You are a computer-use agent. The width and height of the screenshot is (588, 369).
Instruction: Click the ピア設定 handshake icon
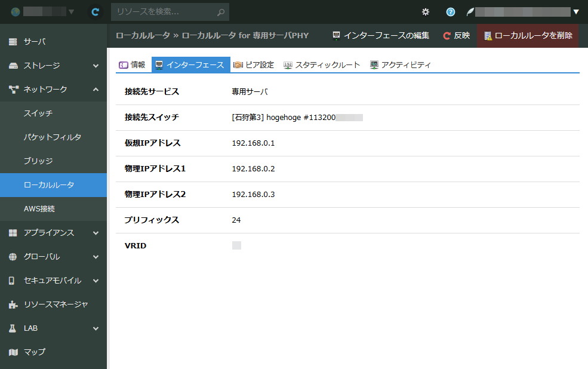point(238,65)
